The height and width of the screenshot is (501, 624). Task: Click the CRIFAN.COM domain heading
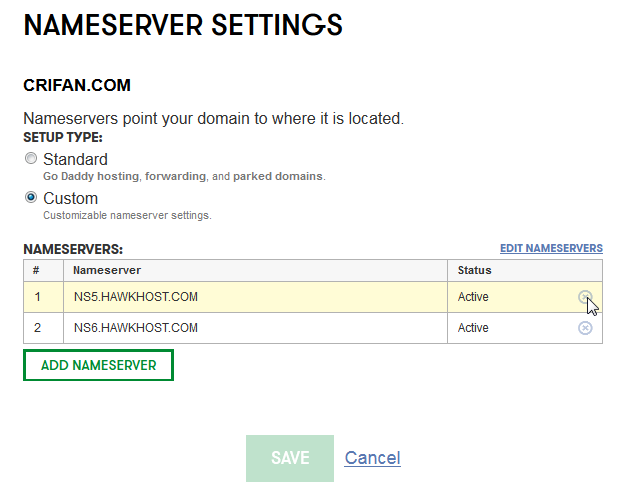click(x=77, y=85)
